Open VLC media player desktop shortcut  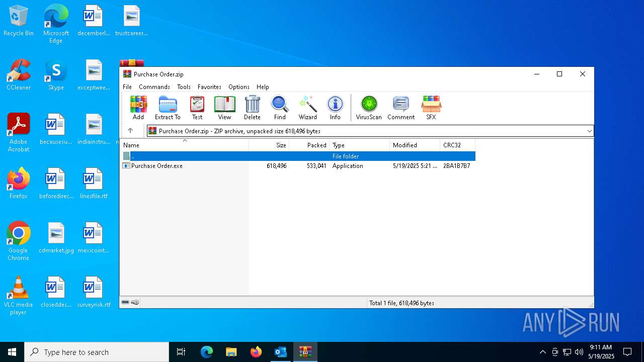(x=19, y=296)
